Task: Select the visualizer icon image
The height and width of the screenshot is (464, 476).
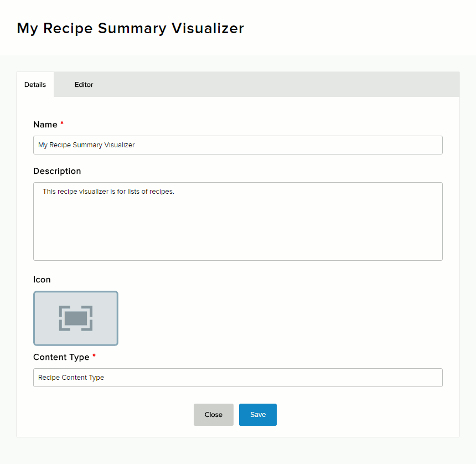Action: tap(75, 318)
